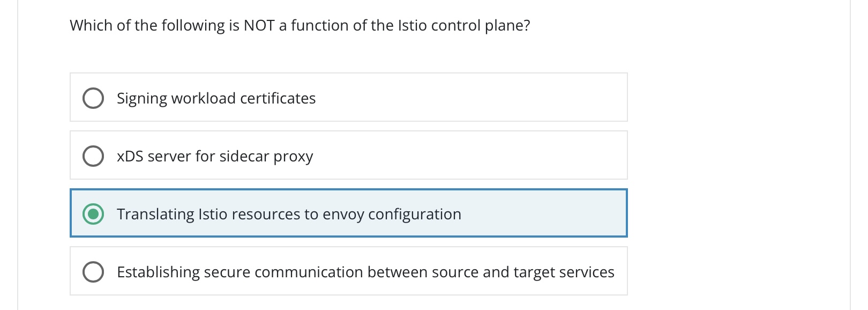Click the word "sidecar" in second option

244,156
